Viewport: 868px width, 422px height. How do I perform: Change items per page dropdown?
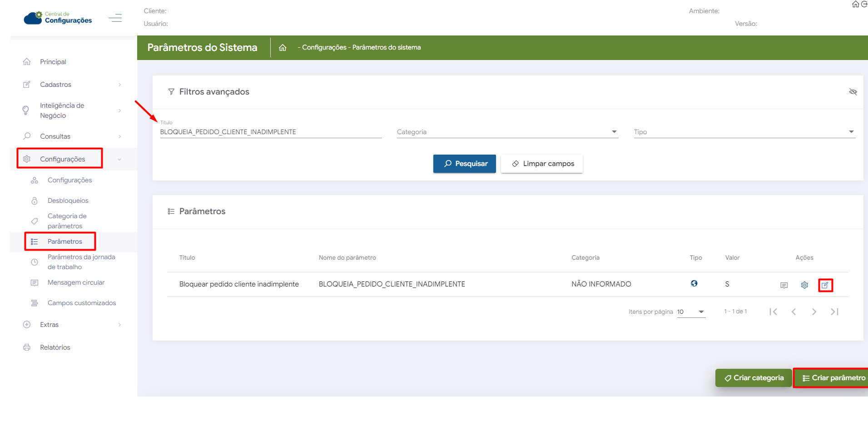pos(691,312)
